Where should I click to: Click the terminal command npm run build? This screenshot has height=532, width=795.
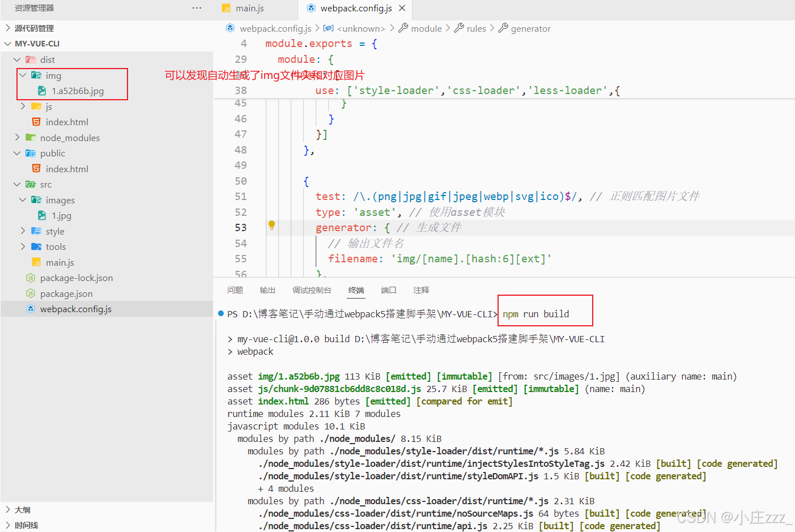535,314
